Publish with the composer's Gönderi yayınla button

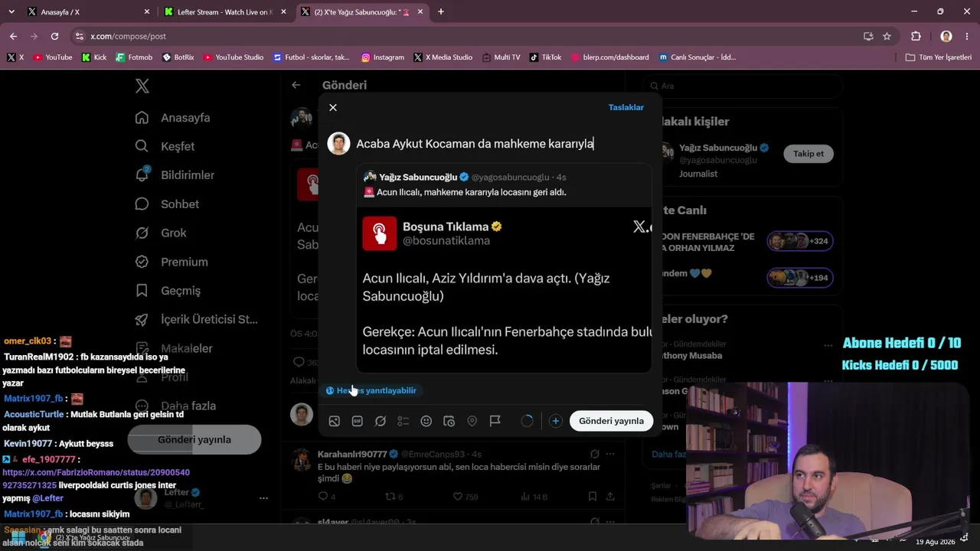(611, 421)
